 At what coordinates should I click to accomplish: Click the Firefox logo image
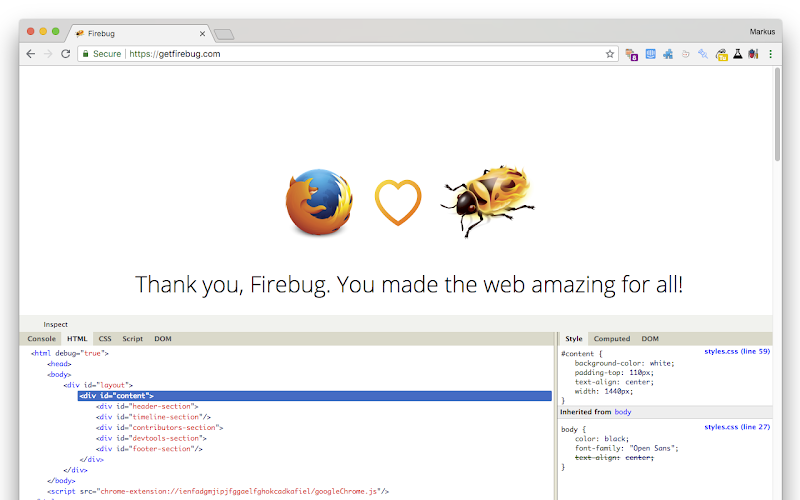click(319, 202)
